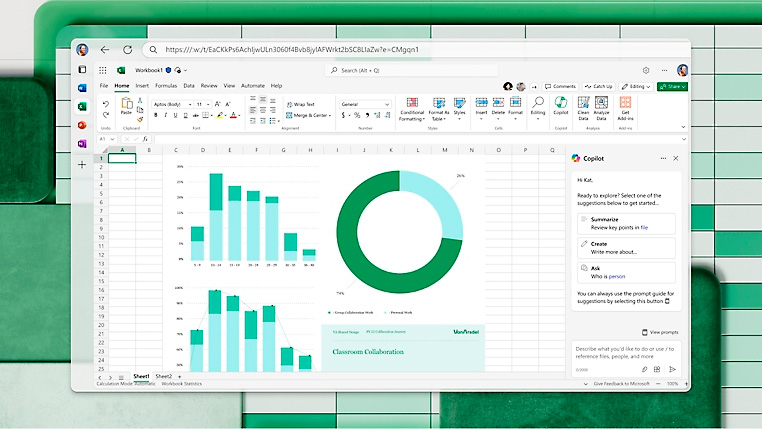Click the Paste clipboard icon

point(126,105)
